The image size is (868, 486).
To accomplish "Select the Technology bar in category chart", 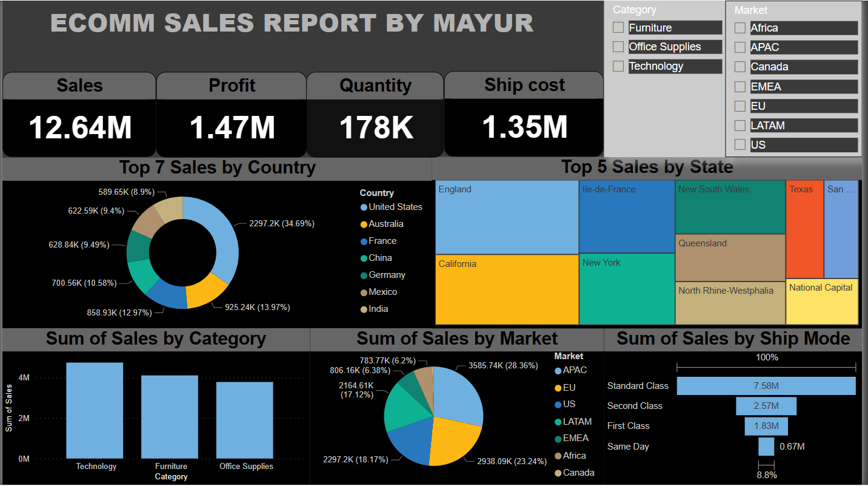I will (x=95, y=410).
